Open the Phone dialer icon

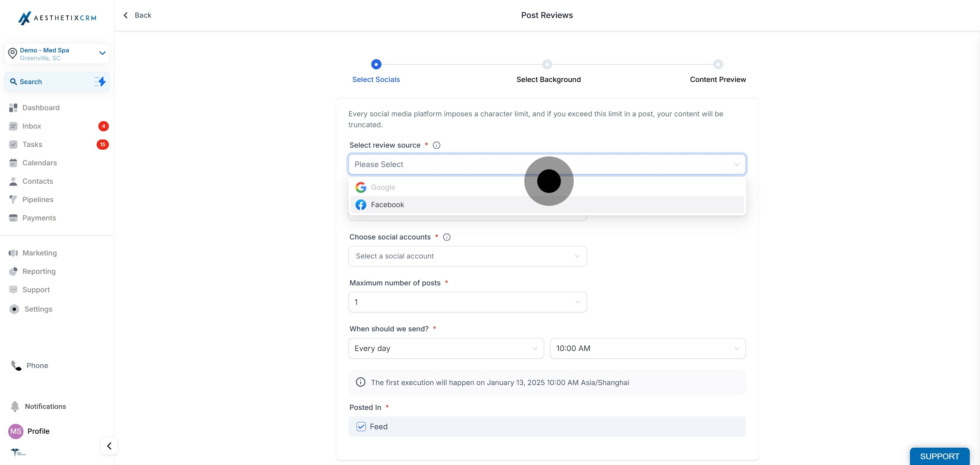(16, 366)
